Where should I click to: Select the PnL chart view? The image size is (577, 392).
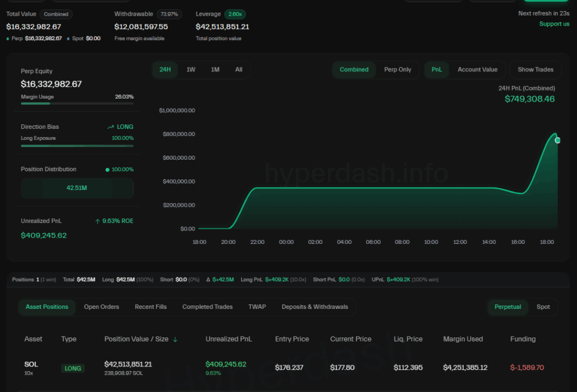pos(437,70)
